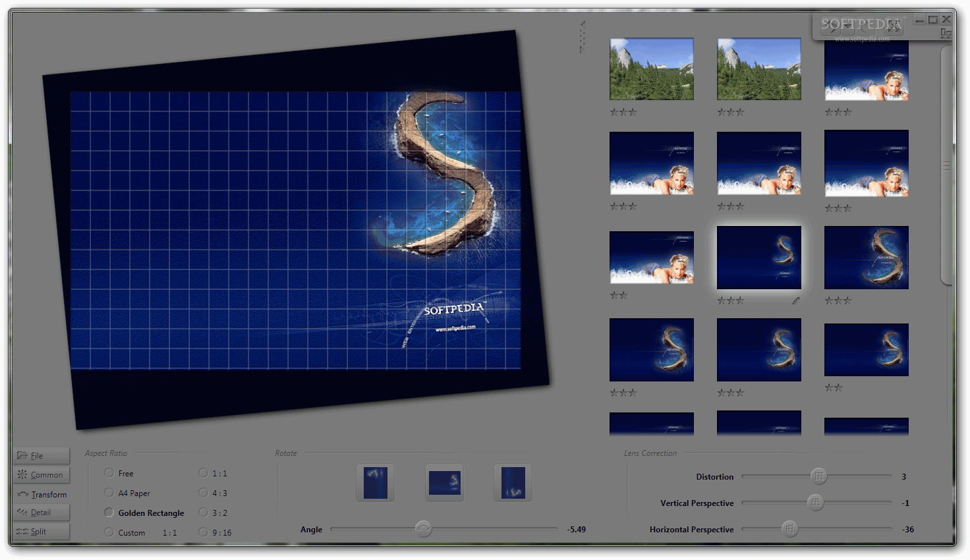The width and height of the screenshot is (970, 560).
Task: Click the Distortion label
Action: coord(715,476)
